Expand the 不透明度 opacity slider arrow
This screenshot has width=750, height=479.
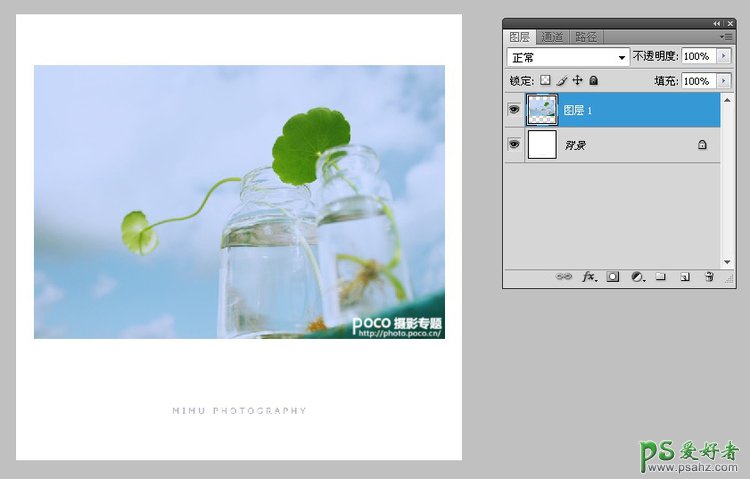pos(724,57)
